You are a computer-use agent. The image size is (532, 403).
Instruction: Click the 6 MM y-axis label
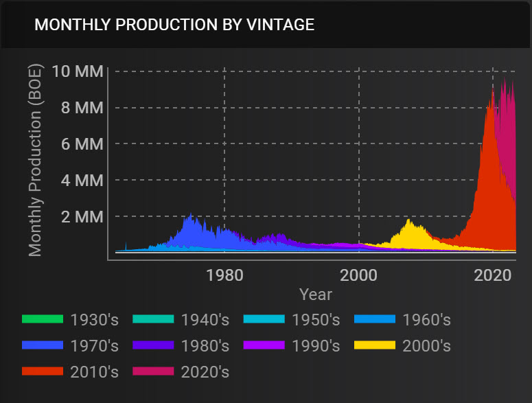point(82,144)
